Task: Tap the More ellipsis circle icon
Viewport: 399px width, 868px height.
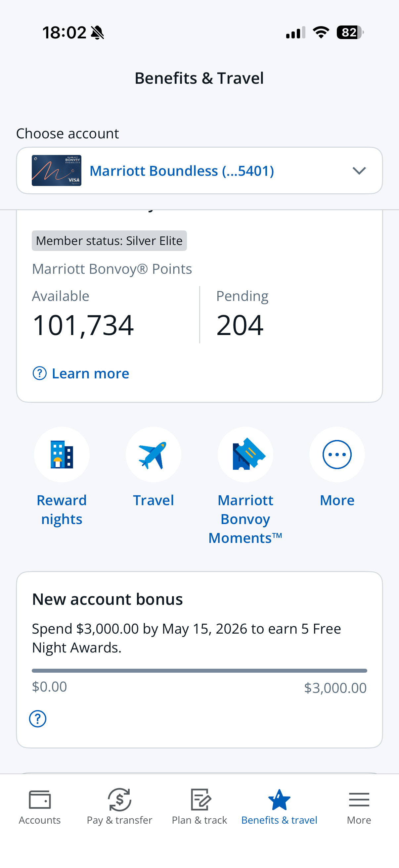Action: tap(337, 454)
